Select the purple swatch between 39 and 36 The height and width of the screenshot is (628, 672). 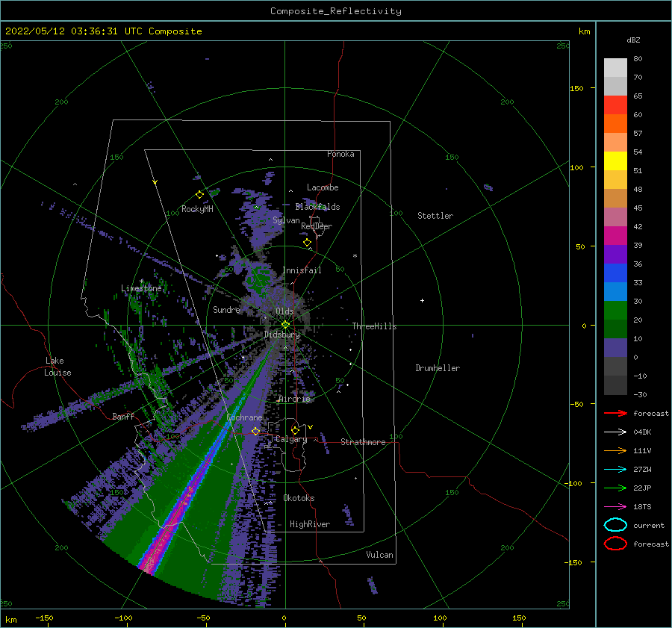click(615, 254)
